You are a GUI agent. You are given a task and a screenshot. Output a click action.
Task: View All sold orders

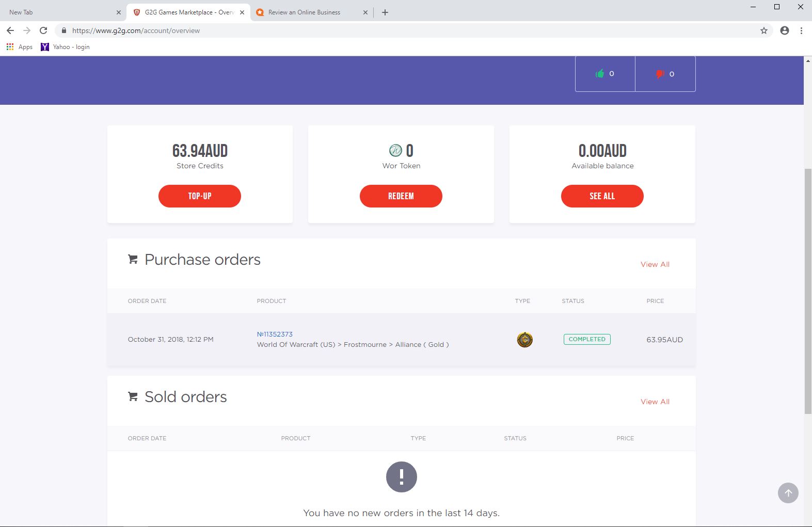pos(655,402)
